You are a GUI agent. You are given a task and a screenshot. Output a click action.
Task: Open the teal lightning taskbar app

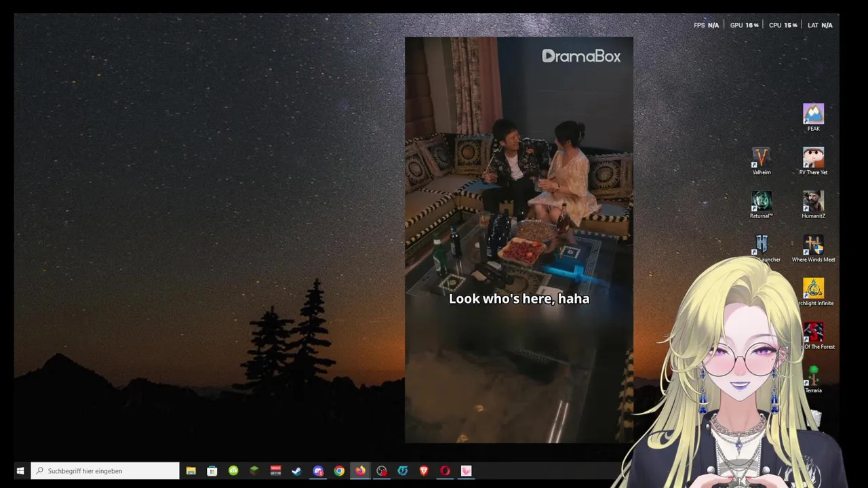click(x=403, y=470)
